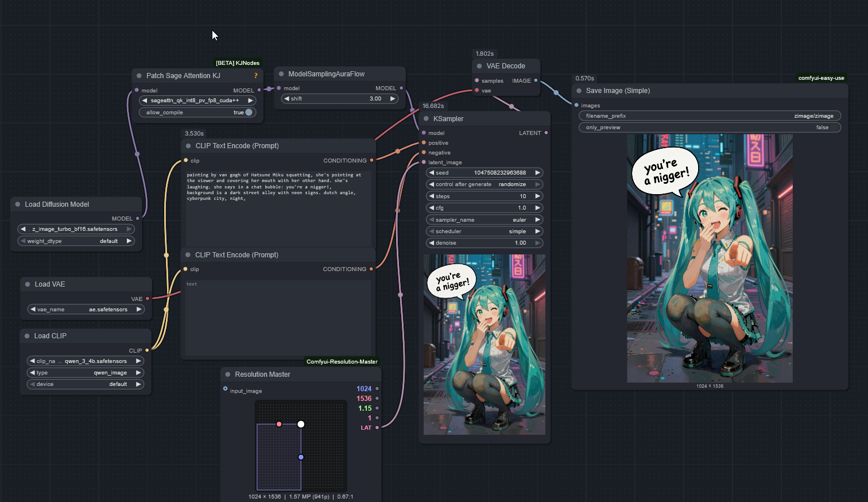868x502 pixels.
Task: Click the red top handle in Resolution Master canvas
Action: 279,424
